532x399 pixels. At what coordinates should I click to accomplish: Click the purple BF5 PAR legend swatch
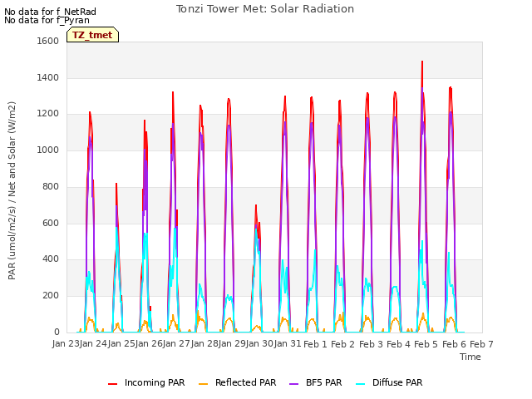[293, 384]
